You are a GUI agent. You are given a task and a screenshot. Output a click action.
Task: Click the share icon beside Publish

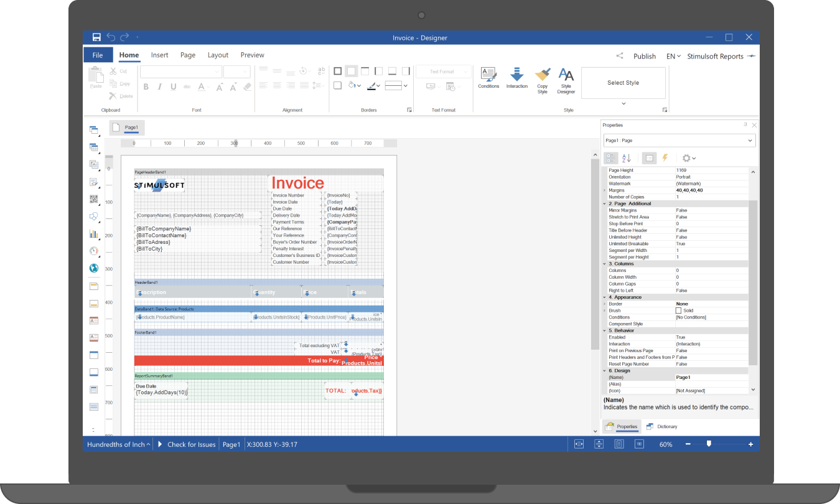coord(620,56)
